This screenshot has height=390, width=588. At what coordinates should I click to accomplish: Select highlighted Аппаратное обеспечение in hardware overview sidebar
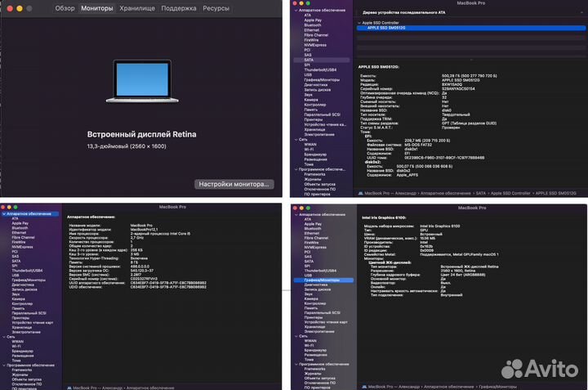coord(30,214)
